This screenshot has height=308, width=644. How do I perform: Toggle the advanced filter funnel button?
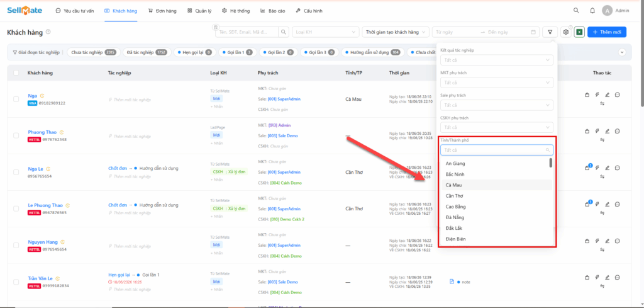(550, 32)
